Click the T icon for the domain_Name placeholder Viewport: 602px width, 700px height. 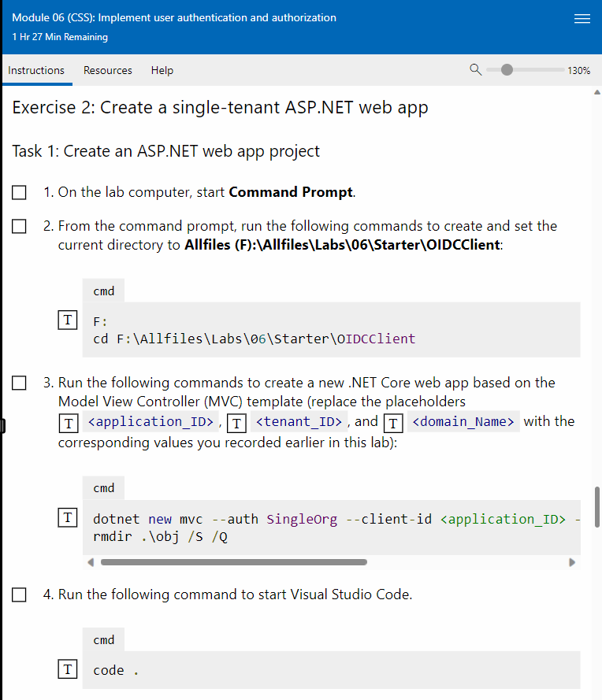click(x=393, y=423)
